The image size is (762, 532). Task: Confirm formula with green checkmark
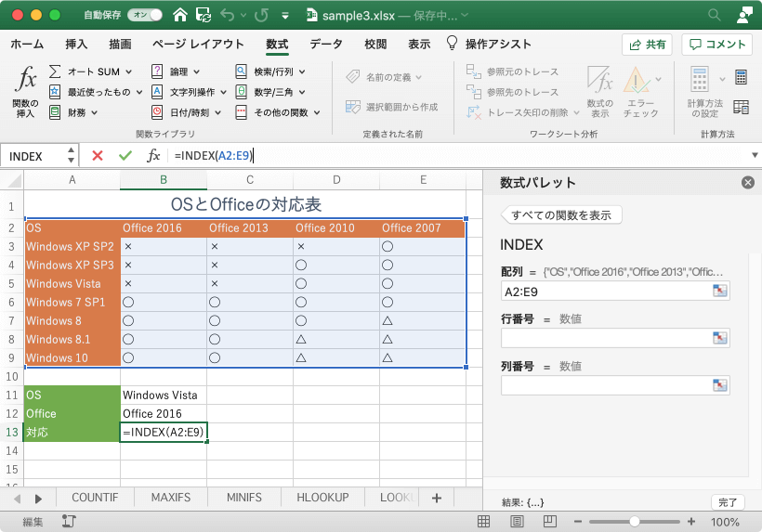click(125, 155)
